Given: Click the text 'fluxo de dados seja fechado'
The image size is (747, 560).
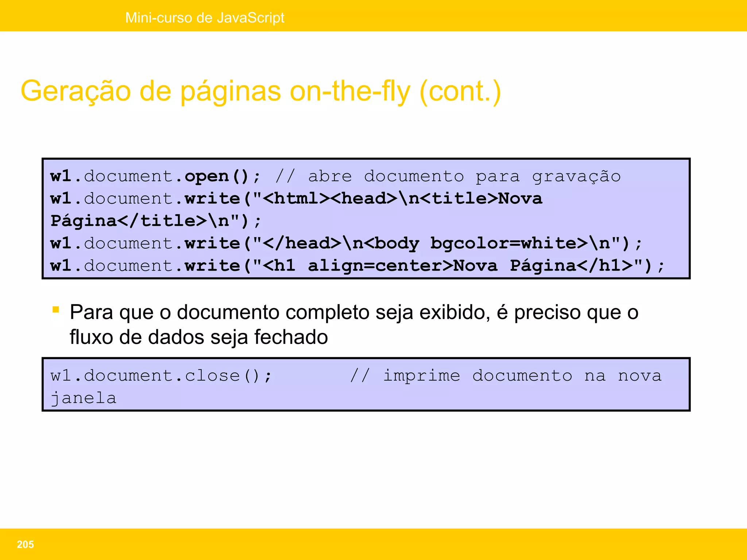Looking at the screenshot, I should (x=199, y=337).
